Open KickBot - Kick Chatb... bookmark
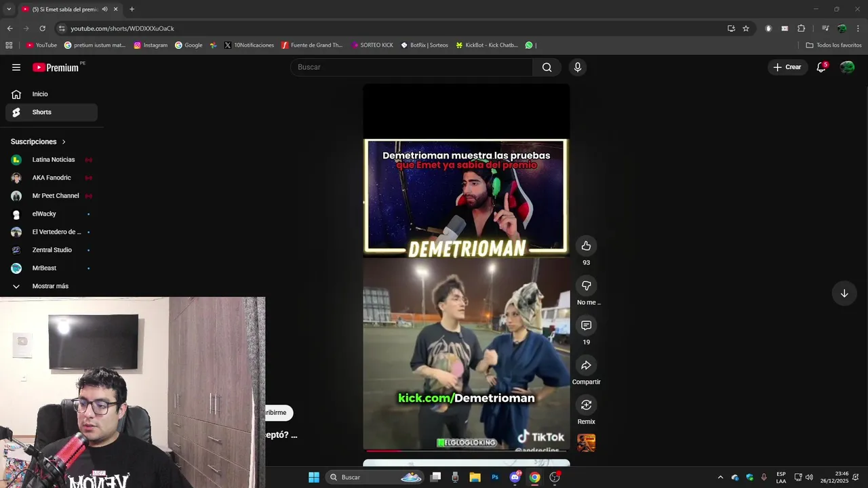Image resolution: width=868 pixels, height=488 pixels. [x=486, y=45]
